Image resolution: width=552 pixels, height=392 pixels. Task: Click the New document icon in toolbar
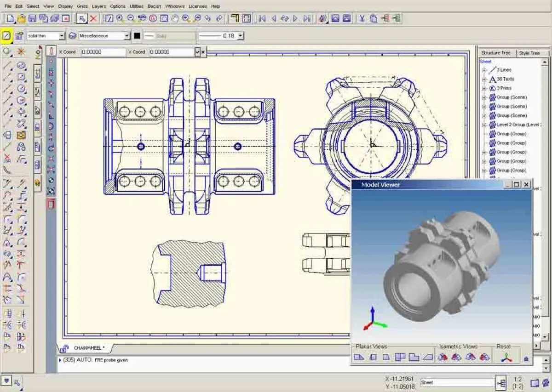pos(10,18)
